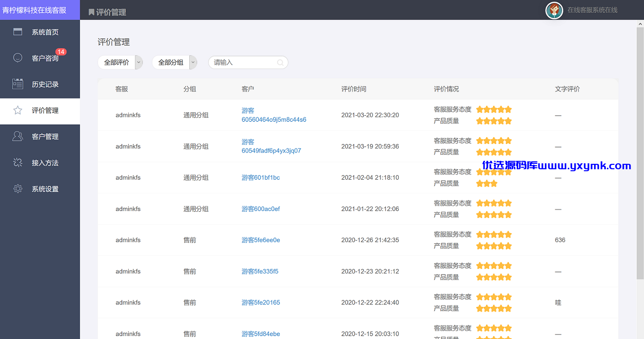Screen dimensions: 644x339
Task: Click the 客服 column header
Action: 122,89
